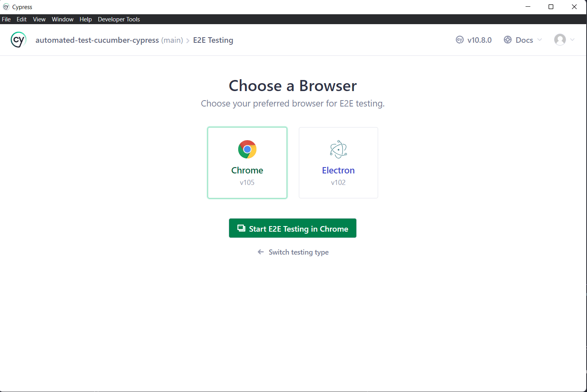
Task: Click the Switch testing type link
Action: (x=298, y=252)
